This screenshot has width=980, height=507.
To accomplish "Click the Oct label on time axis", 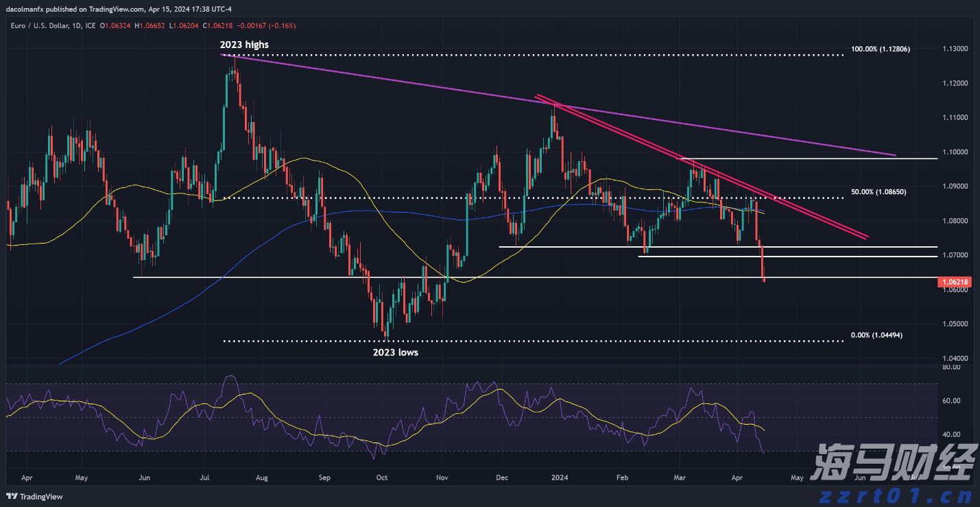I will [x=382, y=477].
